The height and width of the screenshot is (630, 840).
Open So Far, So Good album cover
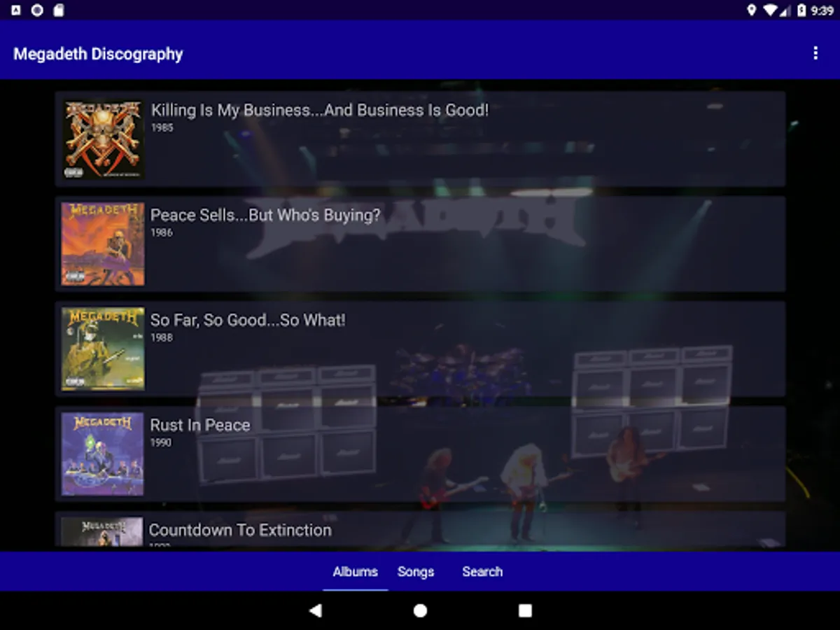click(103, 349)
